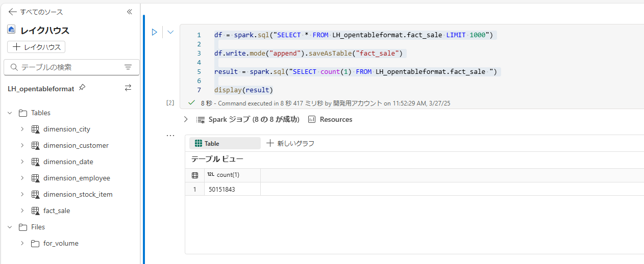Collapse the lakehouse explorer pane
This screenshot has height=264, width=644.
tap(129, 12)
